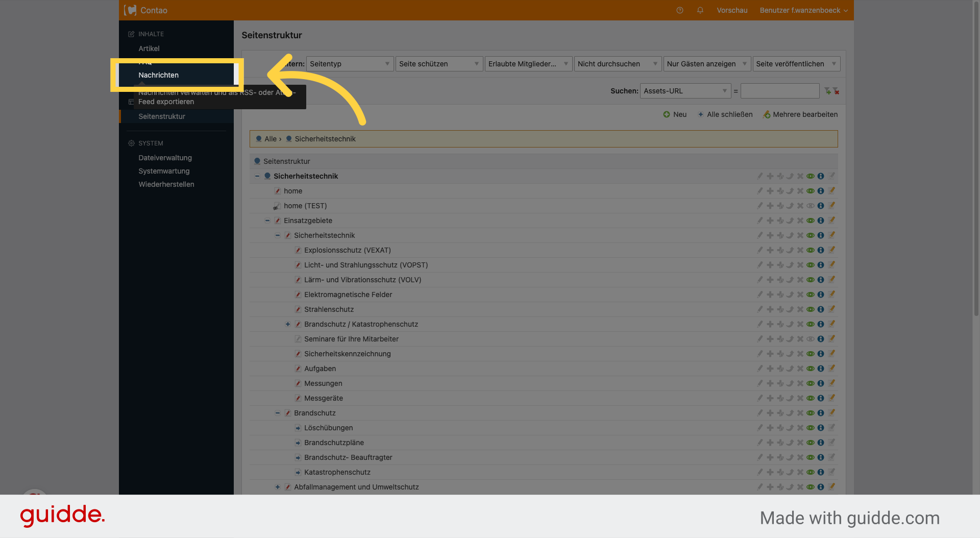Focus the search text input field
980x538 pixels.
coord(780,91)
